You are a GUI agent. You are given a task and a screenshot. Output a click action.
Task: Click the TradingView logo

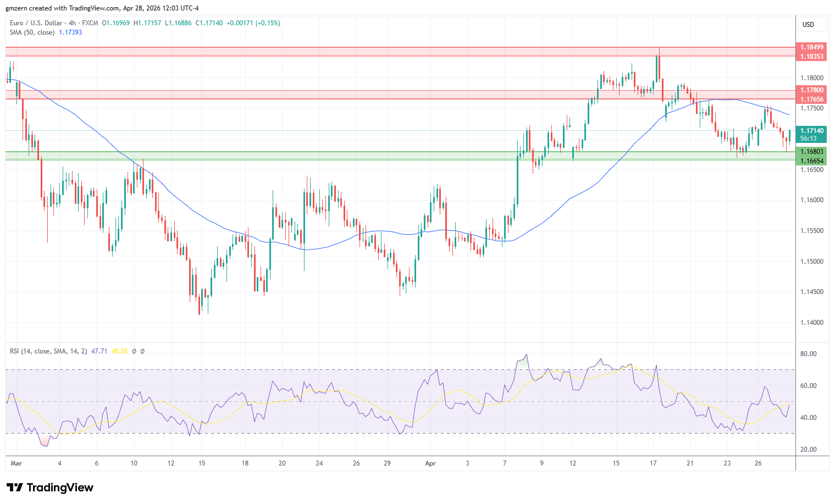coord(50,488)
